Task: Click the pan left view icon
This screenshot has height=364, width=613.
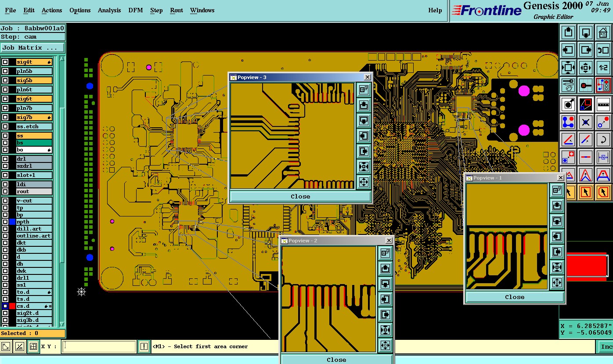Action: (568, 50)
